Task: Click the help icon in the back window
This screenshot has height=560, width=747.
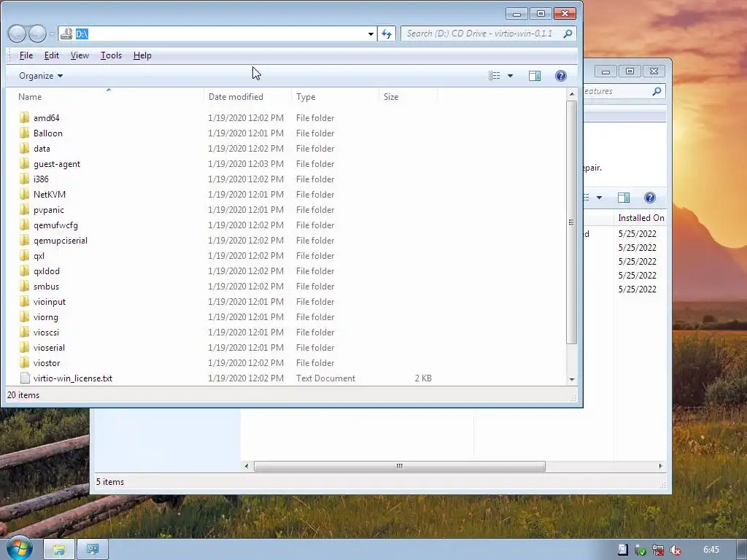Action: click(x=650, y=198)
